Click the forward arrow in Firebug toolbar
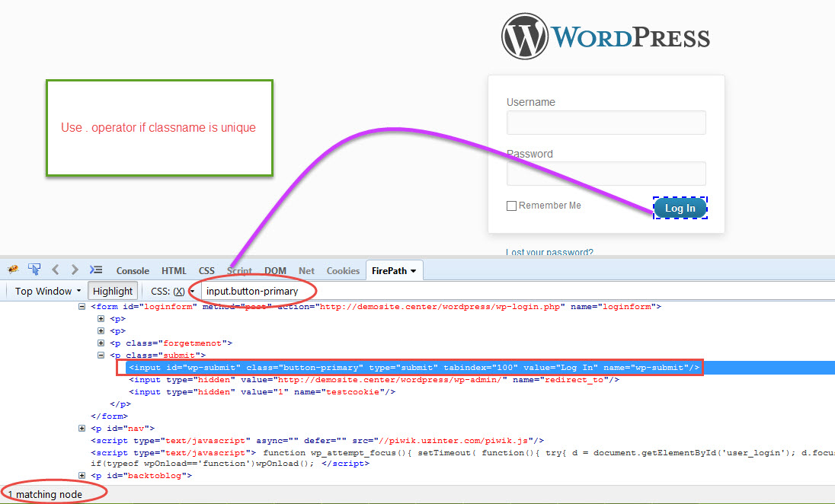The width and height of the screenshot is (835, 504). pyautogui.click(x=75, y=270)
